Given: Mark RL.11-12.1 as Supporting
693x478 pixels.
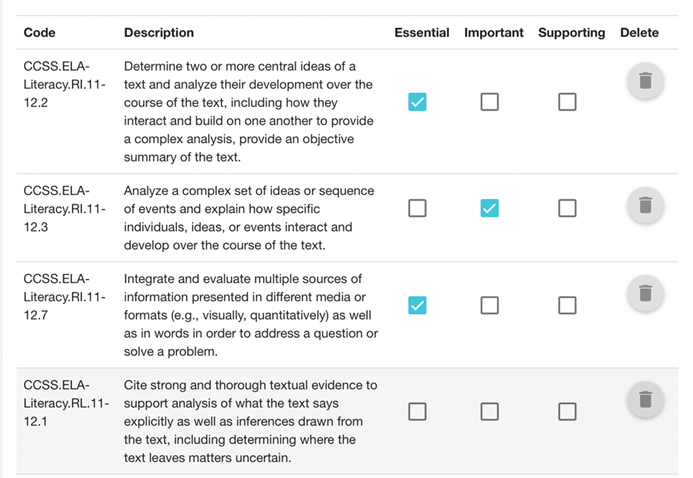Looking at the screenshot, I should [567, 411].
